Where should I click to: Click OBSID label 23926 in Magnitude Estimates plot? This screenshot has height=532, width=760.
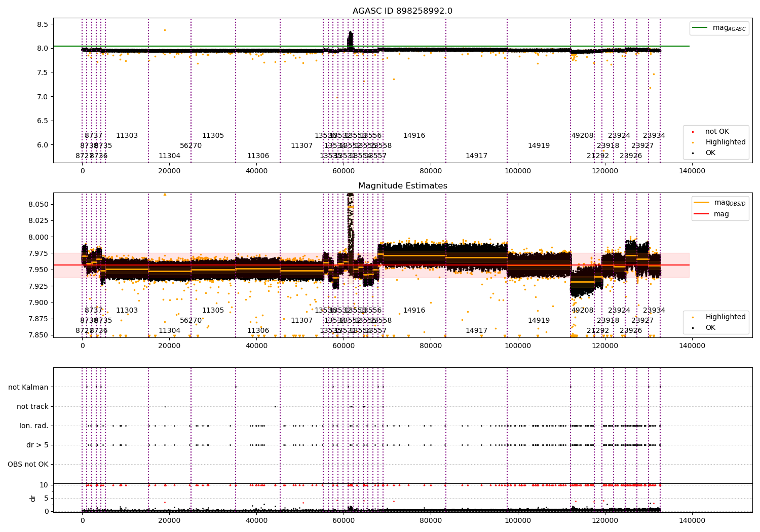(631, 331)
